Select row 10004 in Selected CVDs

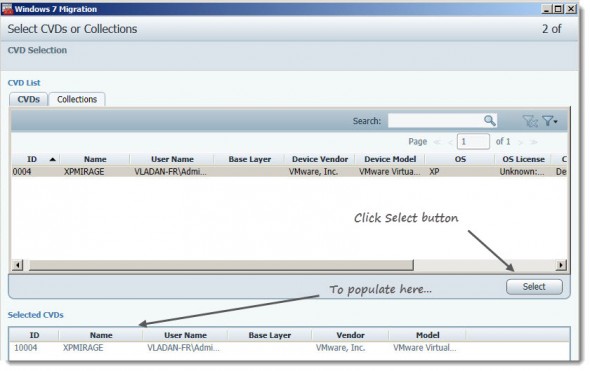point(289,348)
